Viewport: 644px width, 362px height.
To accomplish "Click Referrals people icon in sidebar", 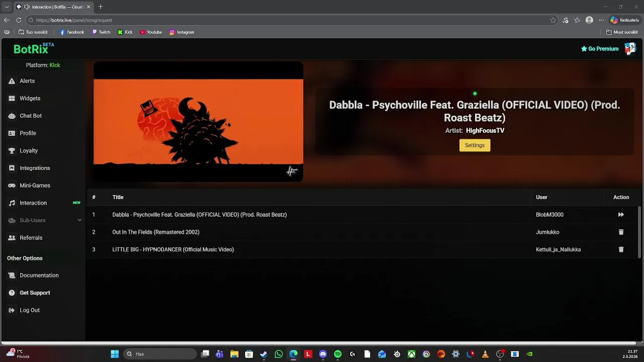I will (x=12, y=238).
